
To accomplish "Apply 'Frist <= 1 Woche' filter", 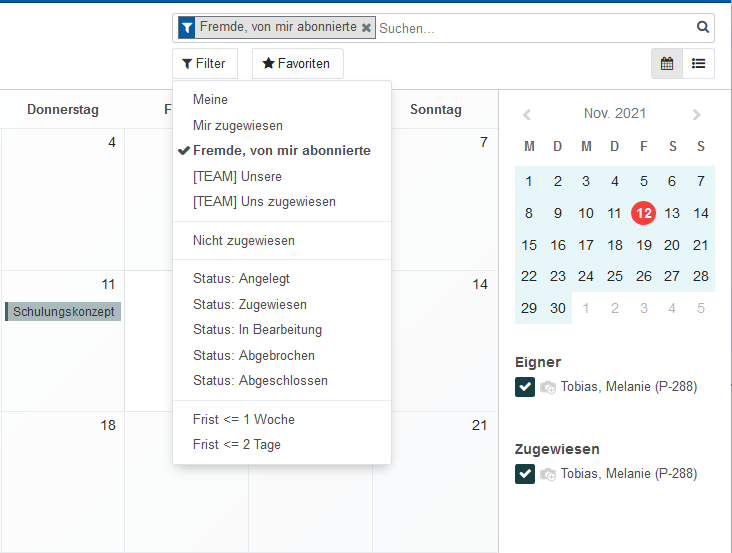I will point(244,419).
